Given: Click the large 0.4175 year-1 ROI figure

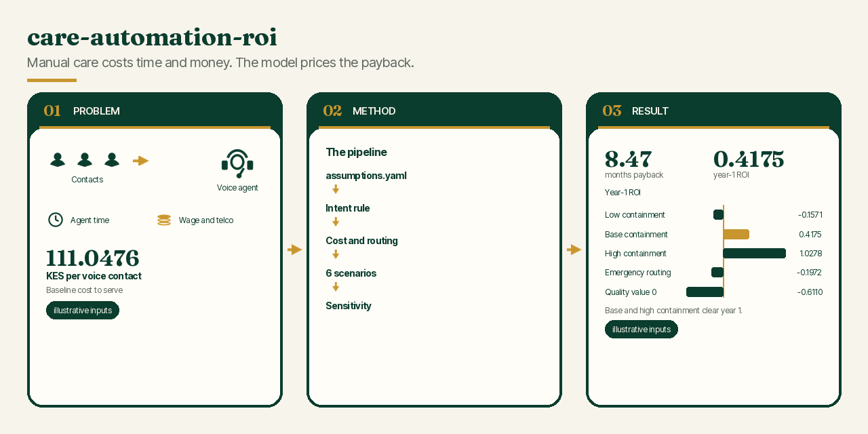Looking at the screenshot, I should pyautogui.click(x=749, y=159).
